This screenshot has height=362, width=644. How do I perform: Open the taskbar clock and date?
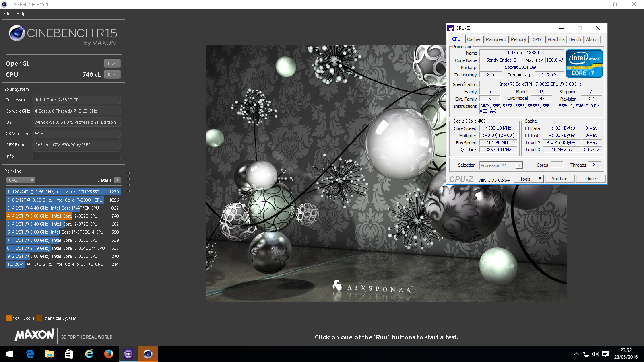[x=626, y=354]
